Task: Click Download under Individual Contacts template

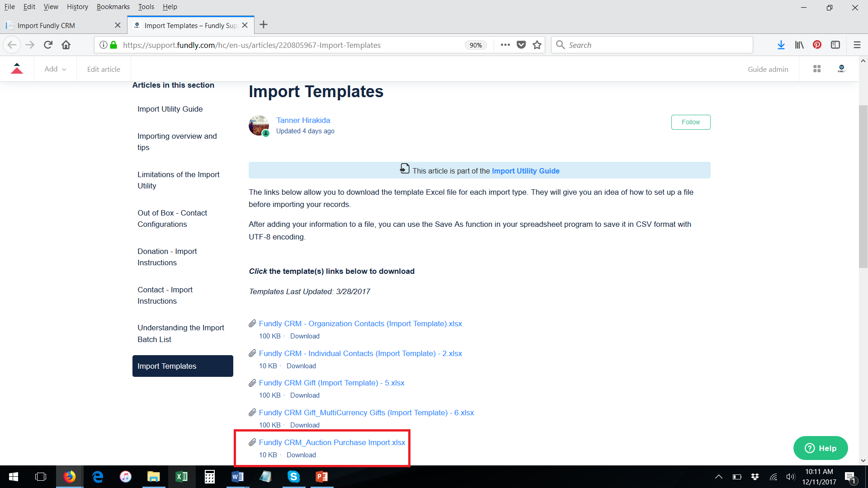Action: (x=301, y=366)
